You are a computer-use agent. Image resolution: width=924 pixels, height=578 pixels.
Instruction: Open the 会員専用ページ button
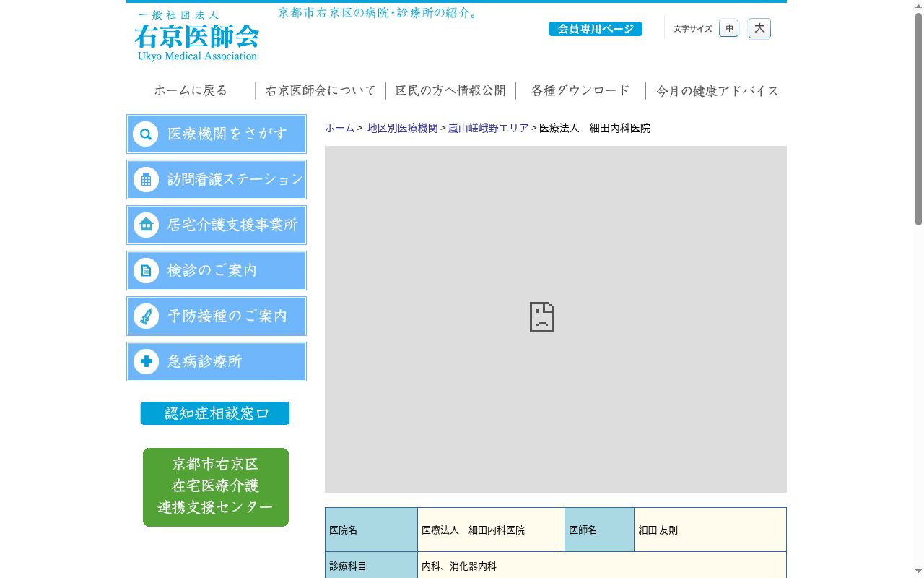[x=596, y=29]
